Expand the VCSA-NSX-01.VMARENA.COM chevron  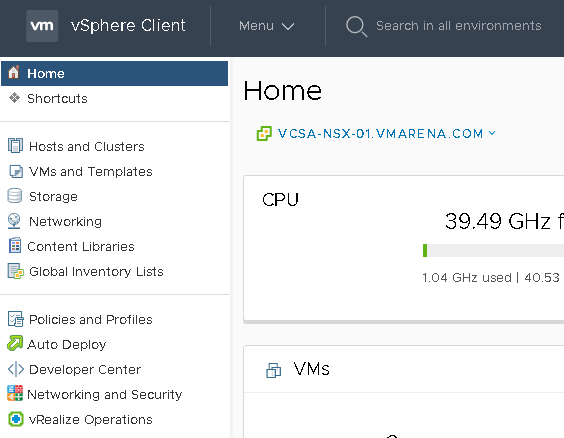pos(492,133)
